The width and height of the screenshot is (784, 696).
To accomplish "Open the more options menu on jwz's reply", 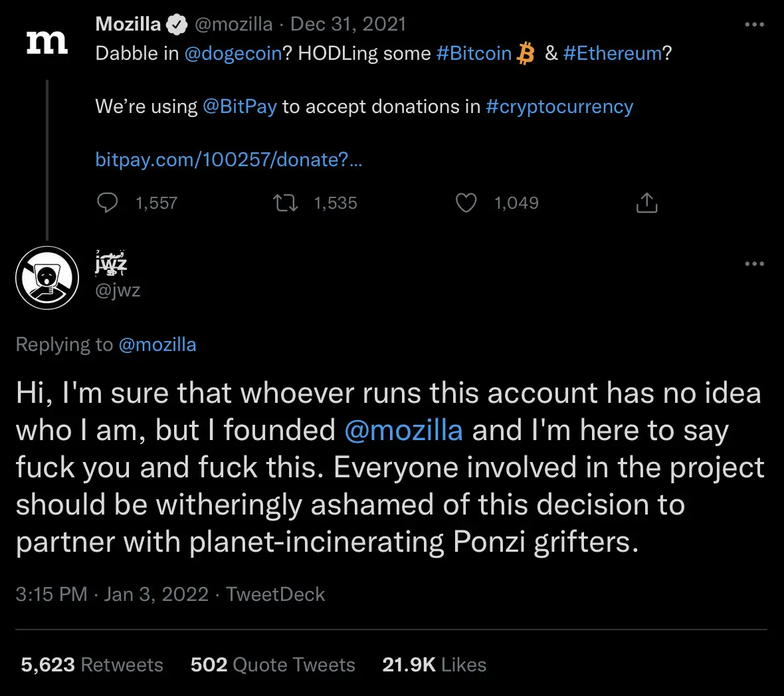I will pos(755,264).
